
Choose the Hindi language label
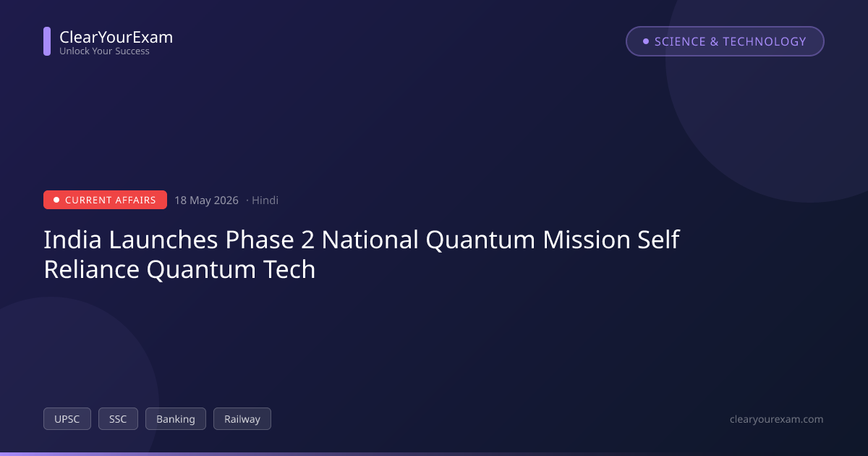click(265, 200)
